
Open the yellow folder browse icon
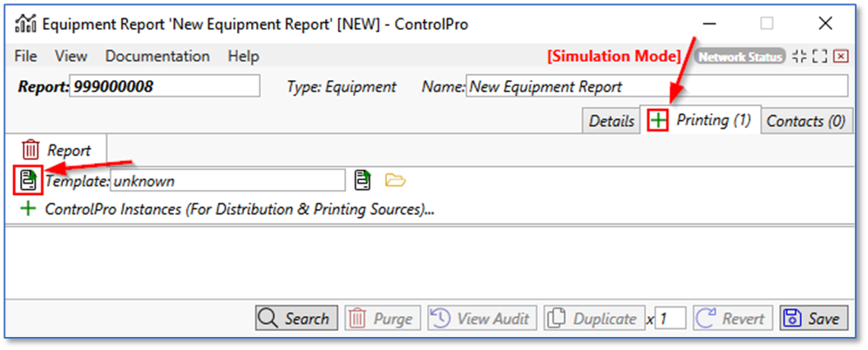396,181
